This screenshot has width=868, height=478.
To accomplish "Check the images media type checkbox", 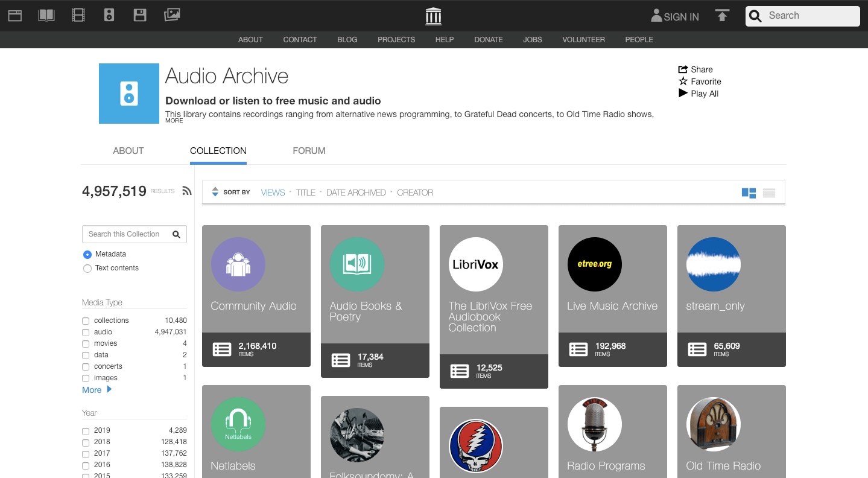I will coord(86,378).
